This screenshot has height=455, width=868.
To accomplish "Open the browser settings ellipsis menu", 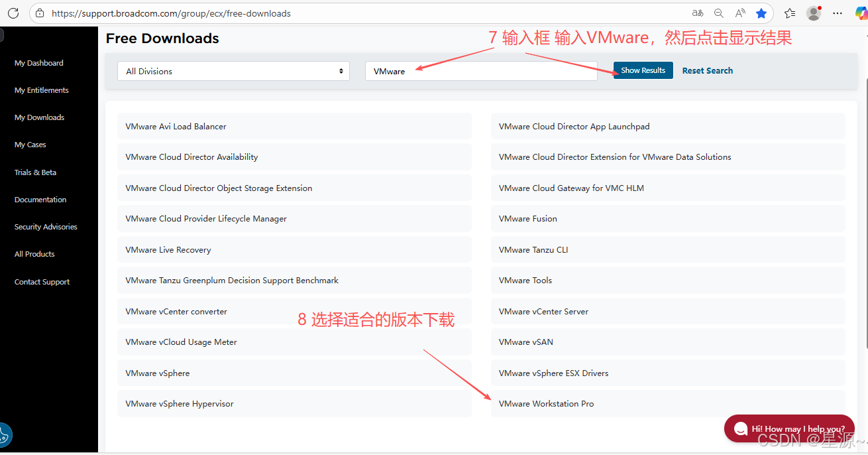I will click(838, 13).
